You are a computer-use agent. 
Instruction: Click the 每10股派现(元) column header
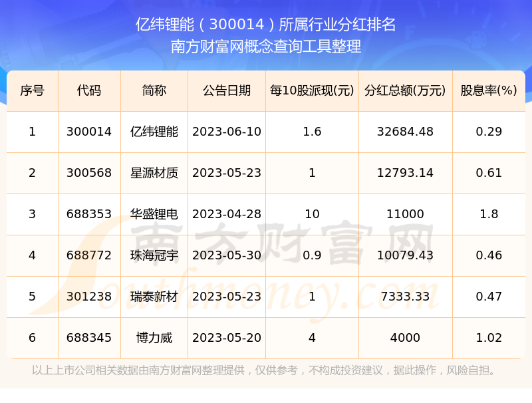[312, 90]
